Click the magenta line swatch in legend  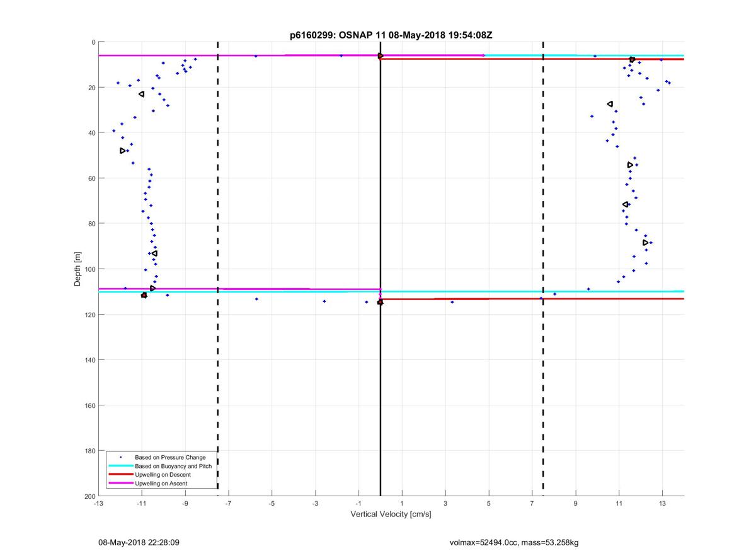tap(120, 484)
